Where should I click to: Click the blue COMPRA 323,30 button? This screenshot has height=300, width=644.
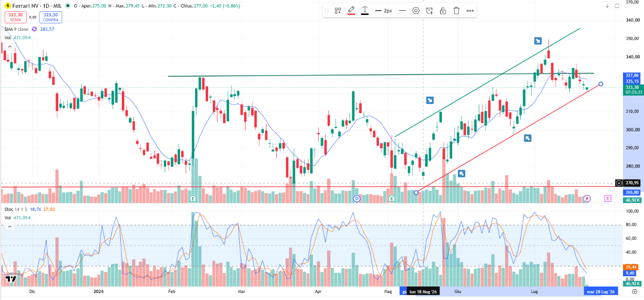51,17
